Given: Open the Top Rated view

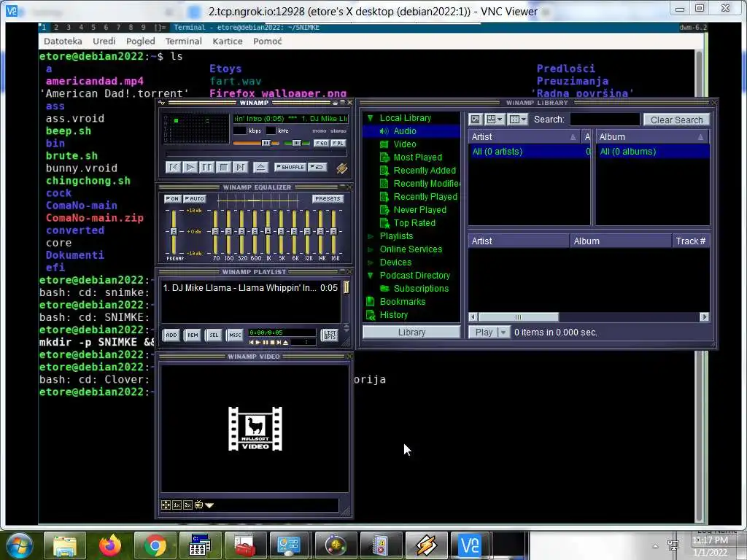Looking at the screenshot, I should [x=414, y=223].
